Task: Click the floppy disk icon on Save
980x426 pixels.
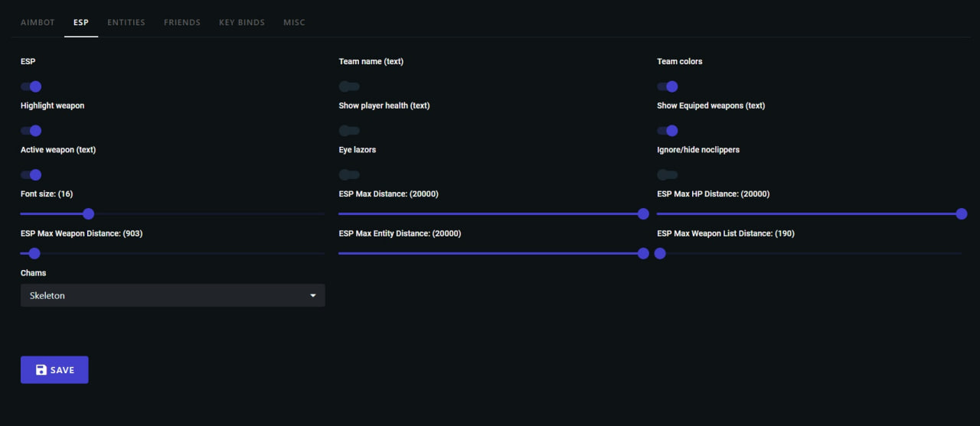Action: point(41,370)
